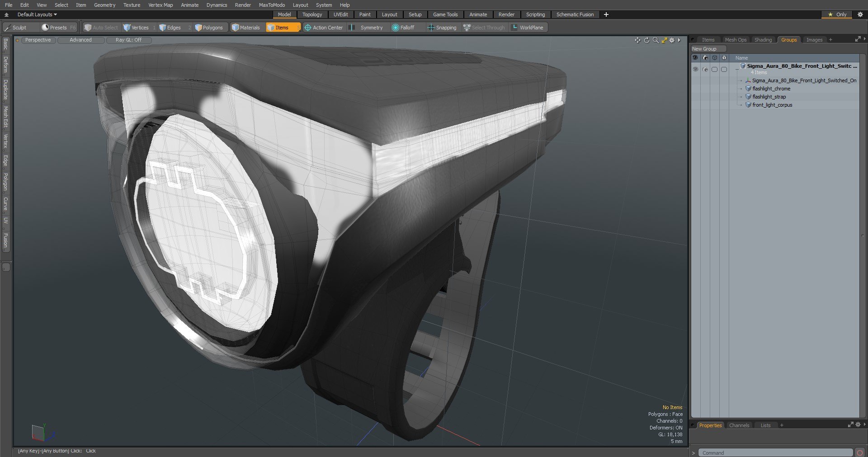The width and height of the screenshot is (868, 457).
Task: Open the Advanced shading style dropdown
Action: 80,40
